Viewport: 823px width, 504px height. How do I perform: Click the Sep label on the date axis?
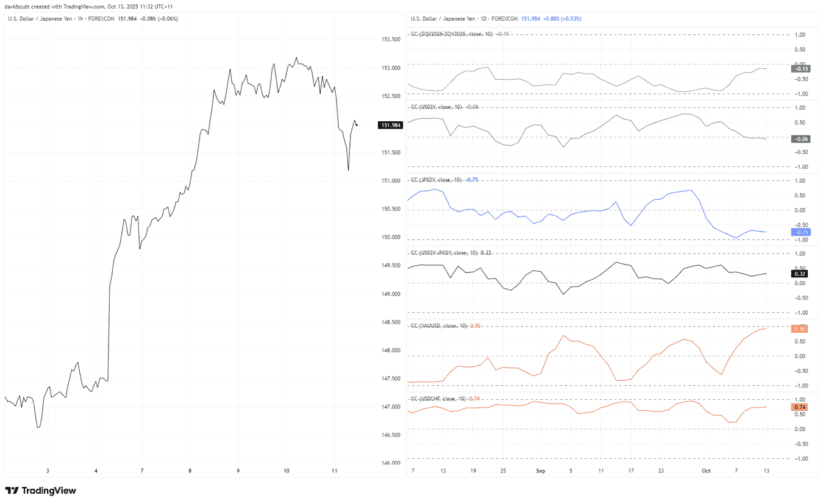[x=541, y=471]
